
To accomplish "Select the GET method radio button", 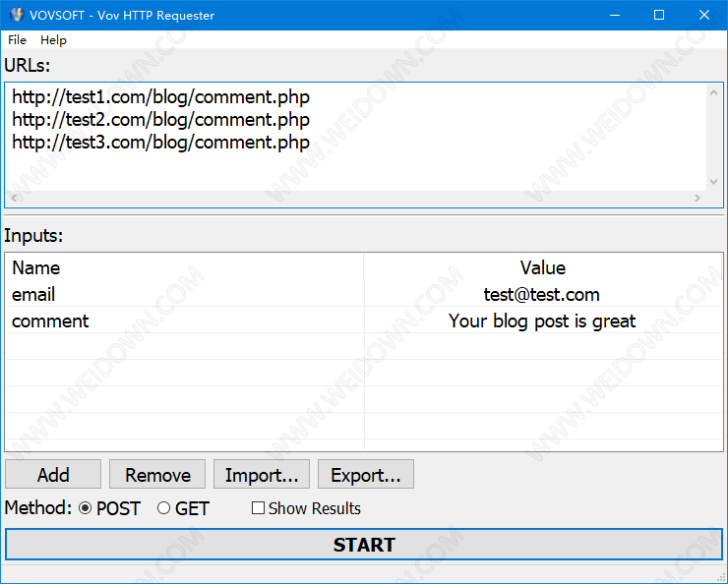I will [164, 508].
